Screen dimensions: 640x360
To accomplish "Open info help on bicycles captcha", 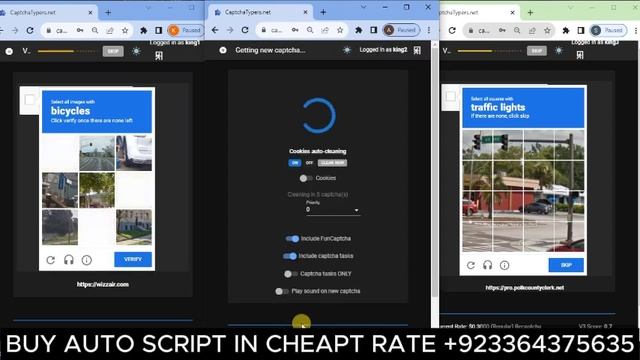I will (x=87, y=260).
